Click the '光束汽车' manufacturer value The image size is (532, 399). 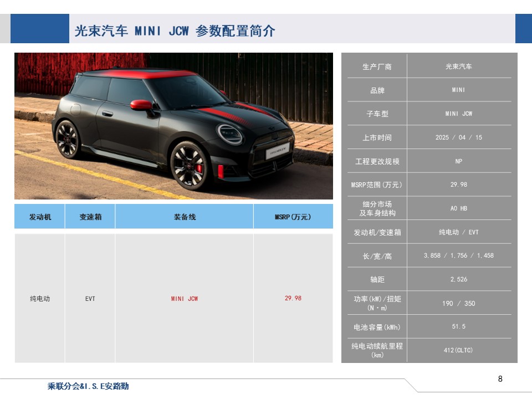(459, 66)
